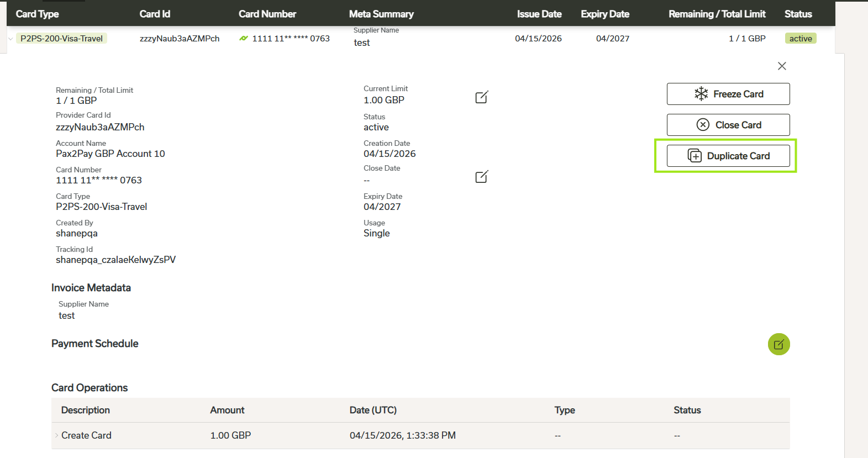
Task: Click the Close Card button
Action: [728, 125]
